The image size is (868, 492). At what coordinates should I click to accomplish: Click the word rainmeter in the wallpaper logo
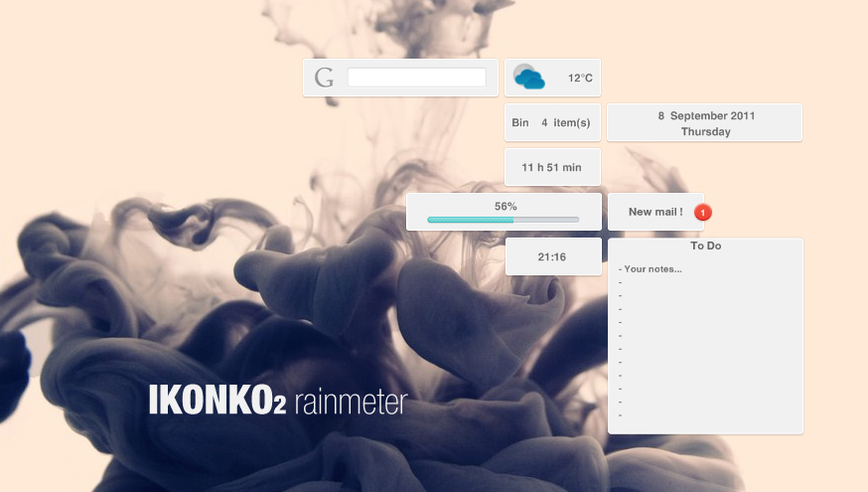tap(351, 403)
